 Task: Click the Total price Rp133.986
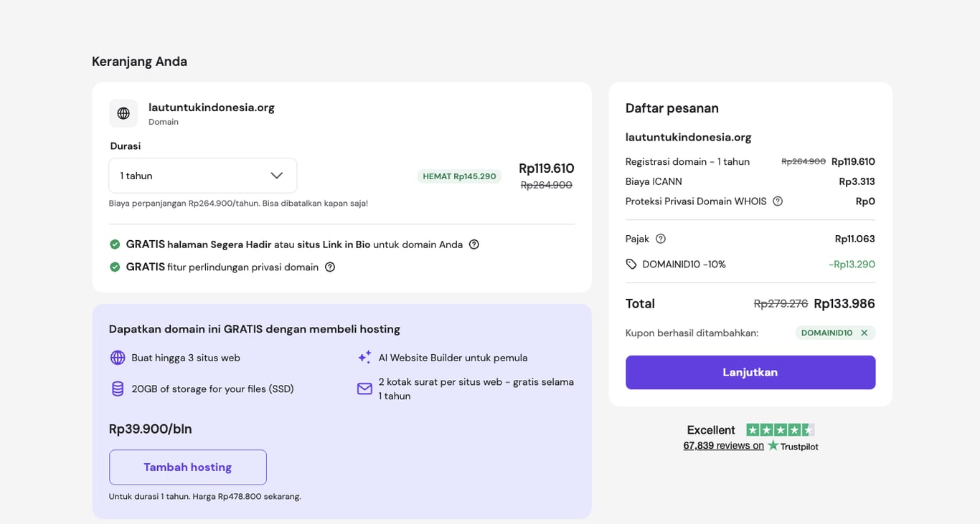point(844,303)
